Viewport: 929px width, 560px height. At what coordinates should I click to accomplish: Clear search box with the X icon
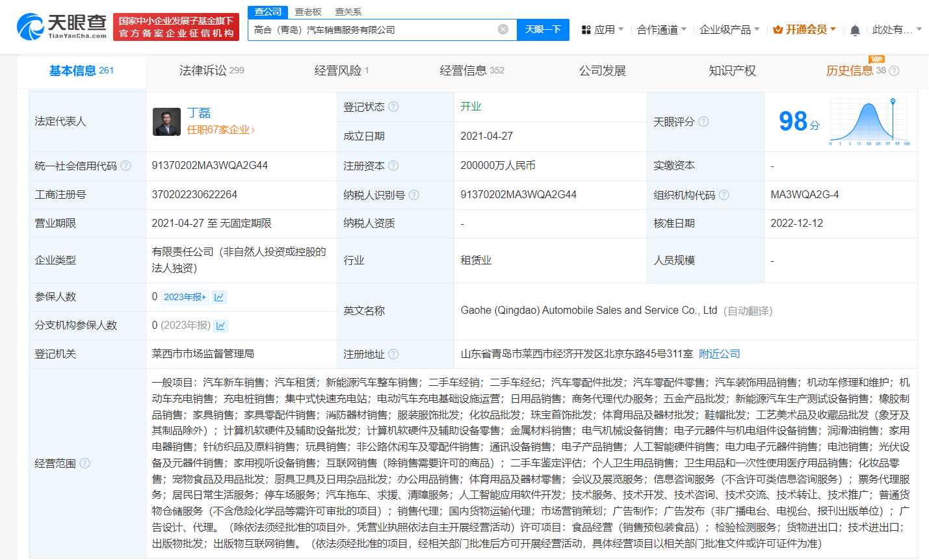click(x=501, y=30)
